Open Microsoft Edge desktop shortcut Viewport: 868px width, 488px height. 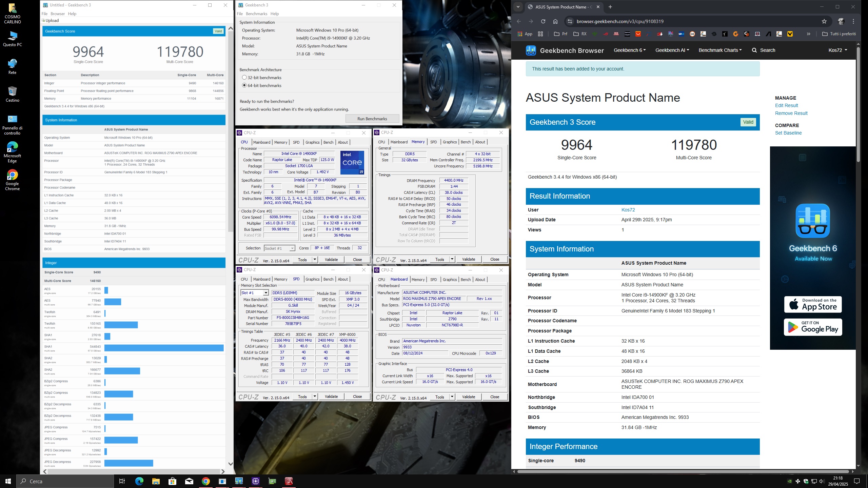click(x=13, y=152)
